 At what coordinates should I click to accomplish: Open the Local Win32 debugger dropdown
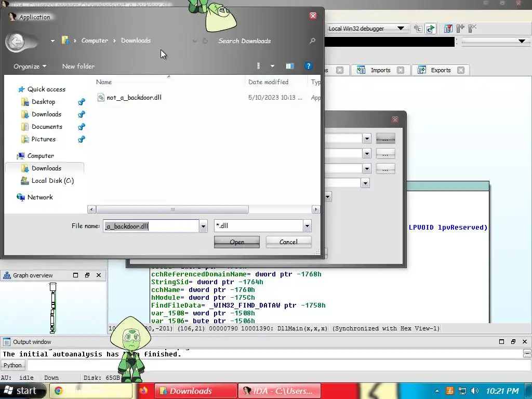pyautogui.click(x=401, y=29)
